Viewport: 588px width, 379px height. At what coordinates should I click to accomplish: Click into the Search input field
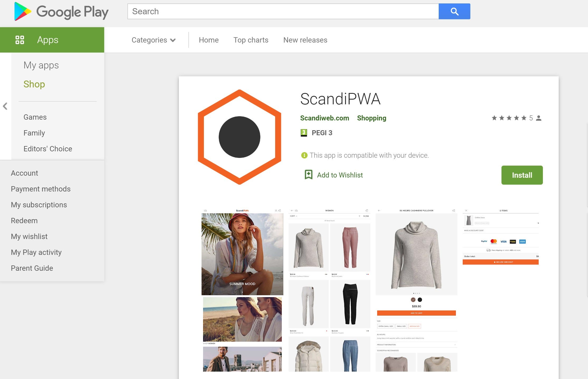click(x=283, y=11)
